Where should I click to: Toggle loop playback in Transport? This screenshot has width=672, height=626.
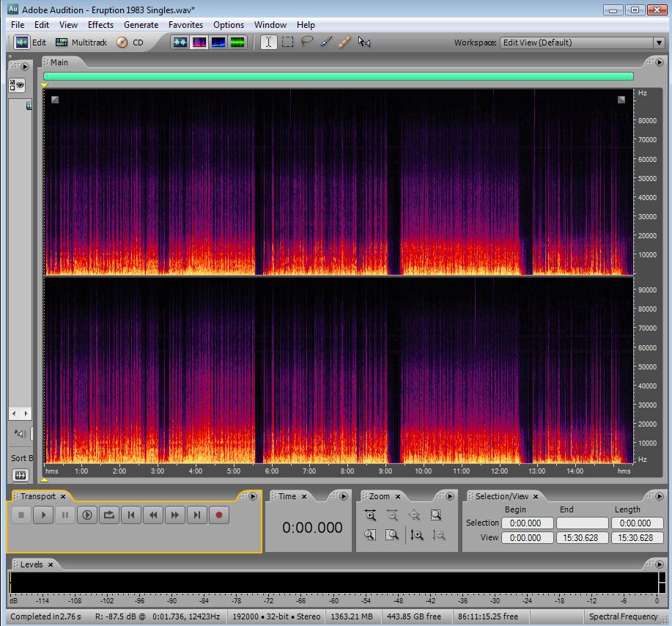(109, 515)
